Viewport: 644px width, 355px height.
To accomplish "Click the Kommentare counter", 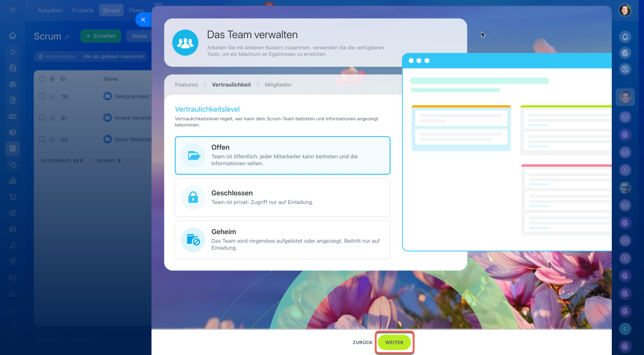I will tap(56, 56).
